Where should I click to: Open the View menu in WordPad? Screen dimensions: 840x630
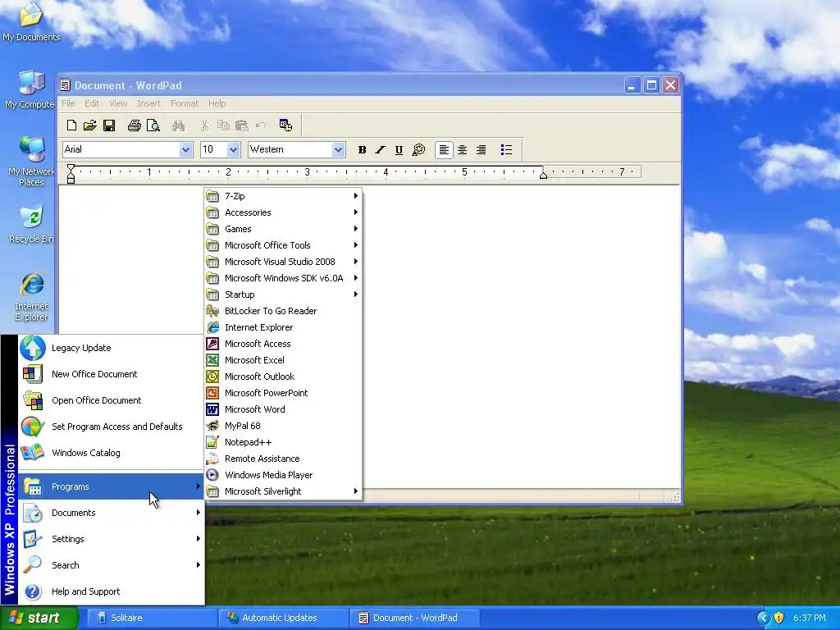click(118, 103)
